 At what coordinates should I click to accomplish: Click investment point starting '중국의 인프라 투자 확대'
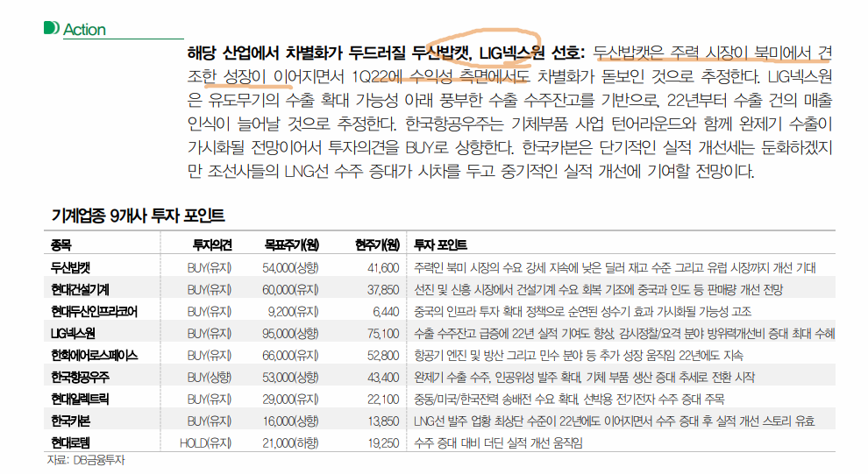point(583,311)
